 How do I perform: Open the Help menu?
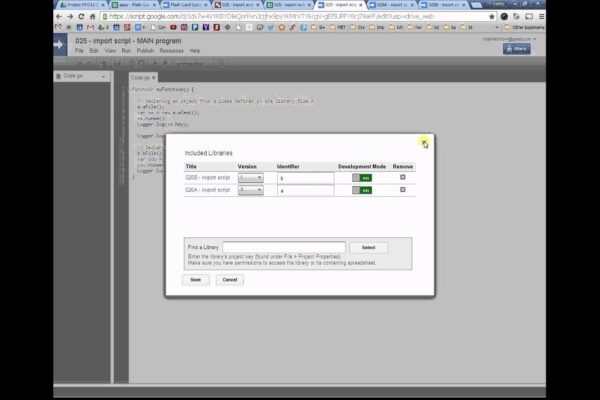(x=195, y=51)
